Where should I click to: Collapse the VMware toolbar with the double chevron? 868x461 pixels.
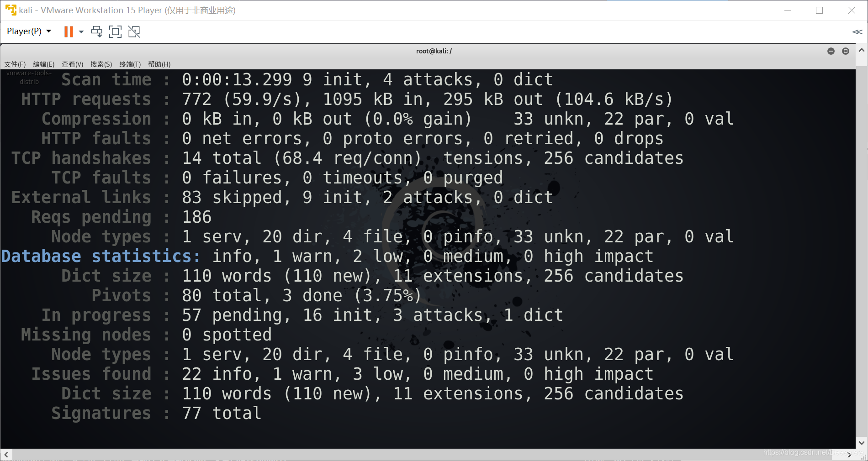pos(857,31)
